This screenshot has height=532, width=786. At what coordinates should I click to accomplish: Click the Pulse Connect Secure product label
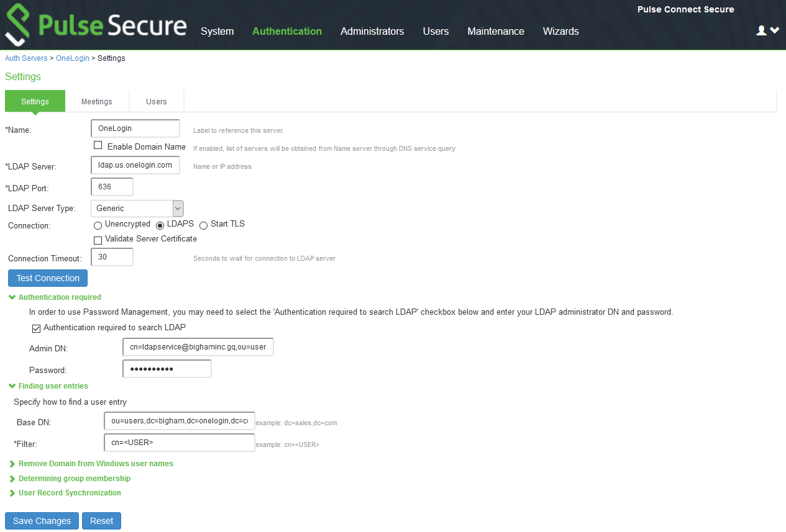[686, 9]
